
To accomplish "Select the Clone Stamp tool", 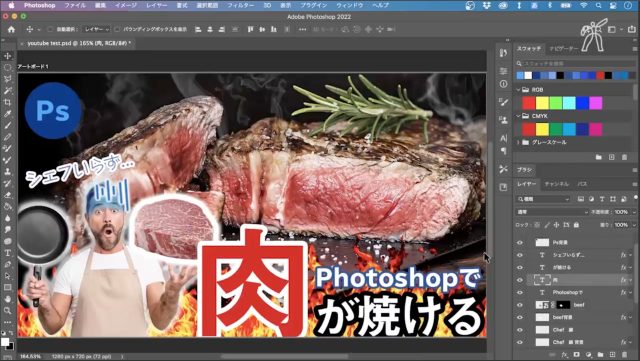I will coord(7,172).
